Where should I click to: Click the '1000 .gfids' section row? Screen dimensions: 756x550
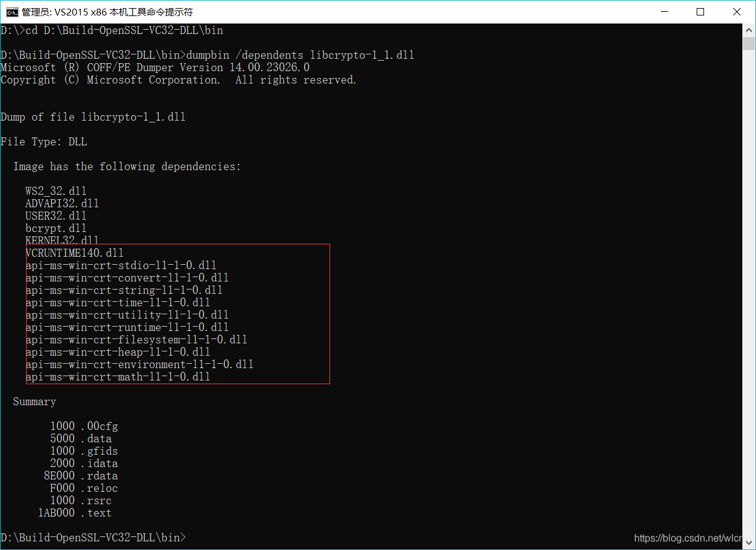pyautogui.click(x=84, y=451)
